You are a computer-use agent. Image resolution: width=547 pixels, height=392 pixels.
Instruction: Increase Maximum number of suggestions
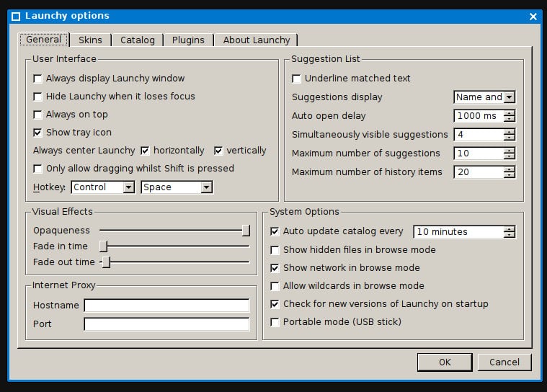(510, 151)
